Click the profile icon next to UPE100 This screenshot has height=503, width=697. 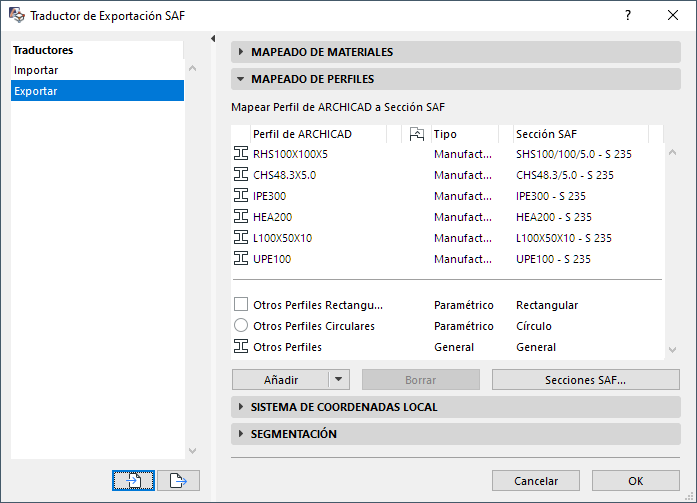241,259
